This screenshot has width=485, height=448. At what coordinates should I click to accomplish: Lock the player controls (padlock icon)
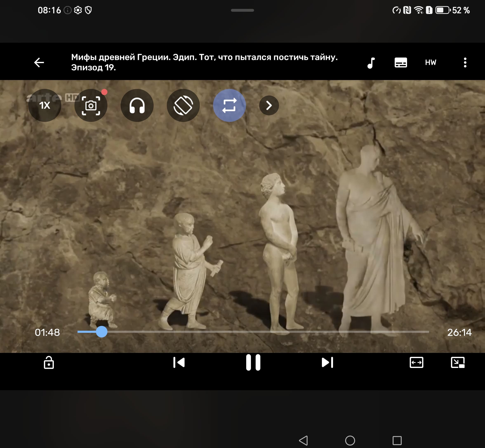49,363
